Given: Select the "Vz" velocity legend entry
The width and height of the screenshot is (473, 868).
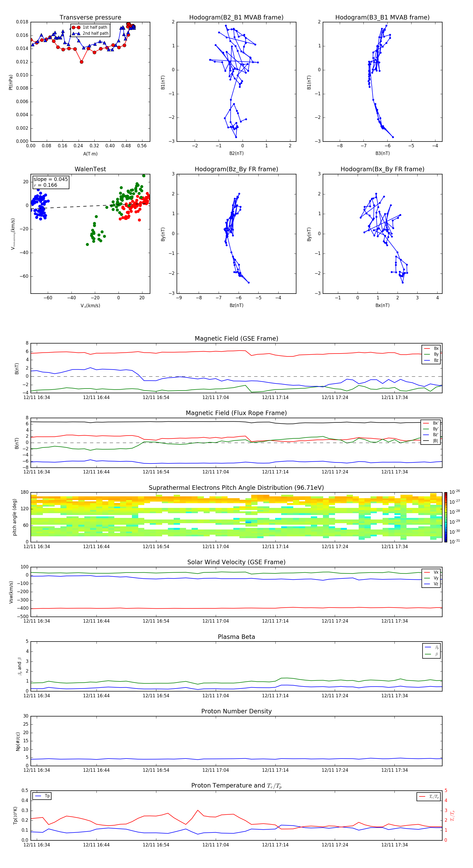Looking at the screenshot, I should 431,584.
